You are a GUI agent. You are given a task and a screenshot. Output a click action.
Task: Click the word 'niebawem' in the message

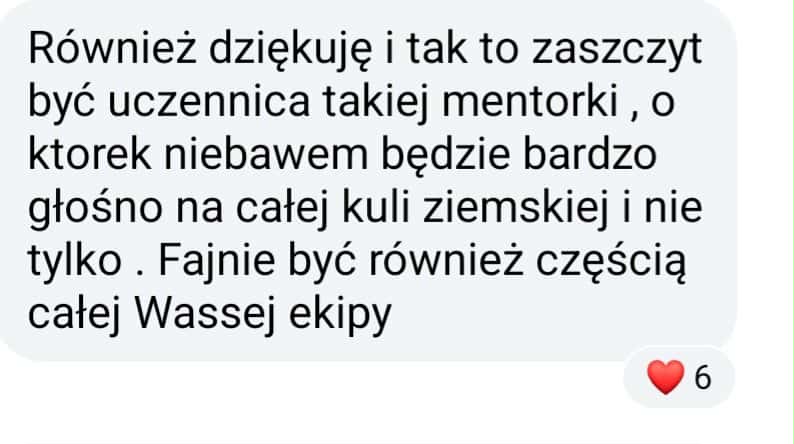265,154
